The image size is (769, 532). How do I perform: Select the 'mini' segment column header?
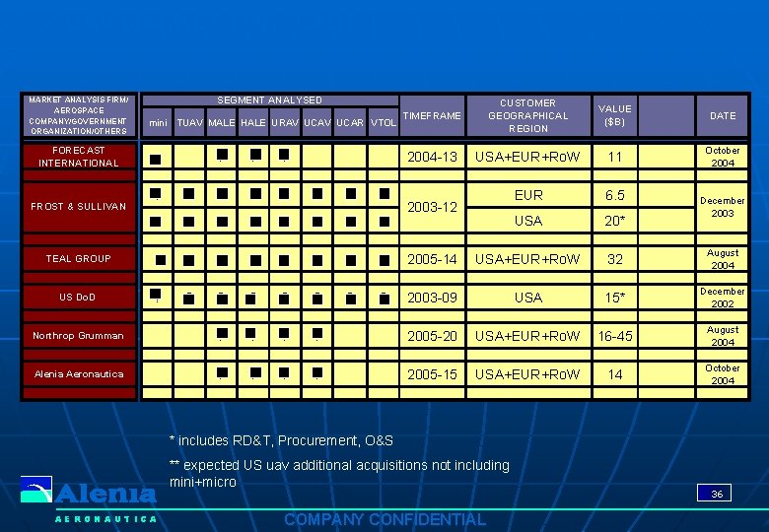pos(158,122)
